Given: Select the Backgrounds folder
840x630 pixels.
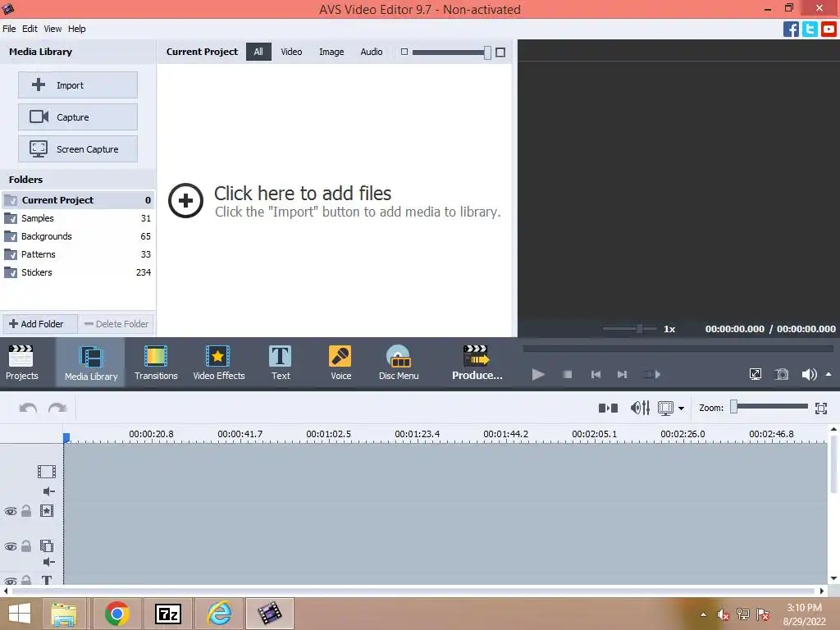Looking at the screenshot, I should click(x=78, y=236).
